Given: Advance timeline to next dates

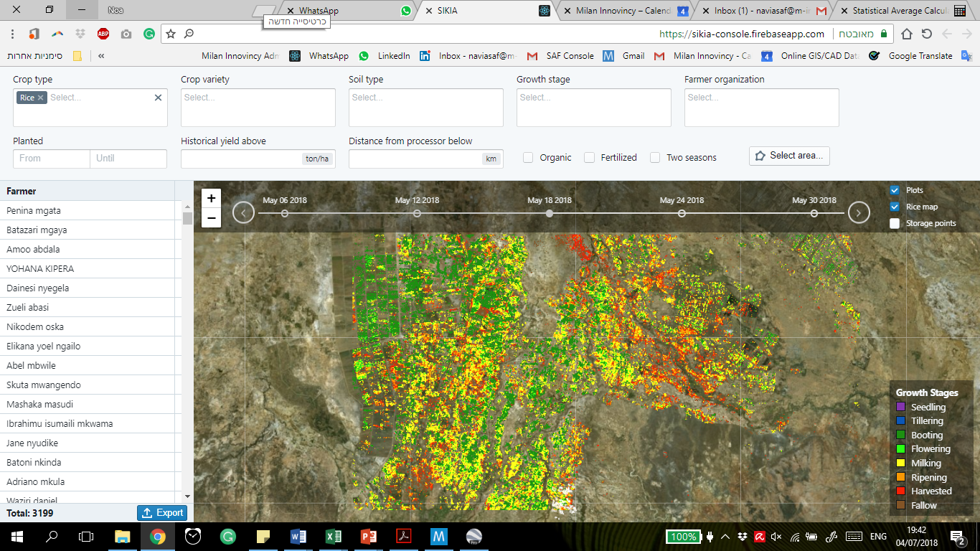Looking at the screenshot, I should pos(859,212).
